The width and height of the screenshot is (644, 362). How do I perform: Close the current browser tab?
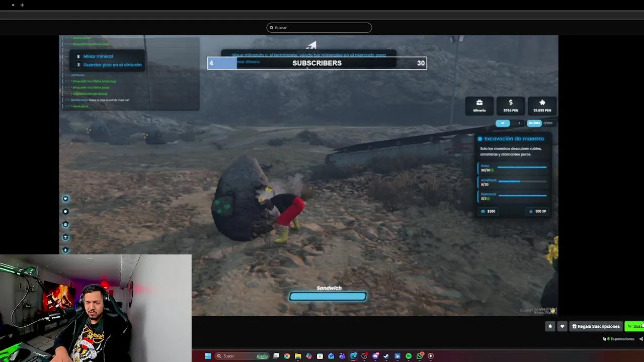coord(13,5)
